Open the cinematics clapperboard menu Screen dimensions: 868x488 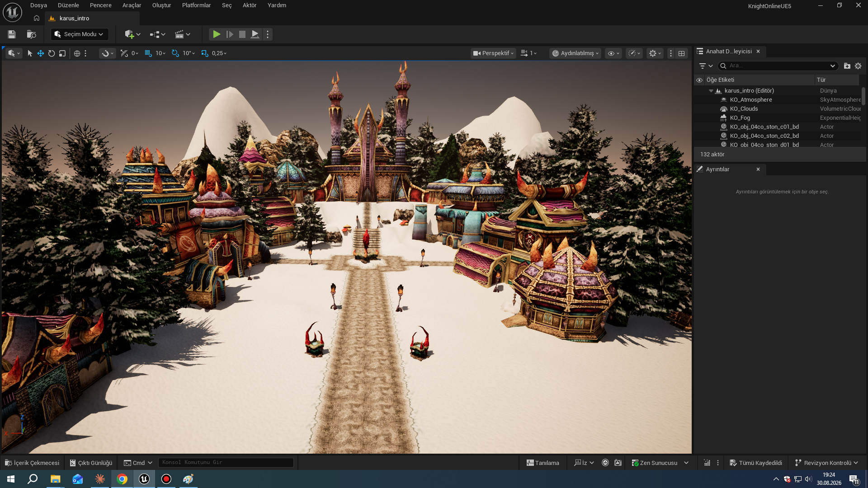pos(183,34)
